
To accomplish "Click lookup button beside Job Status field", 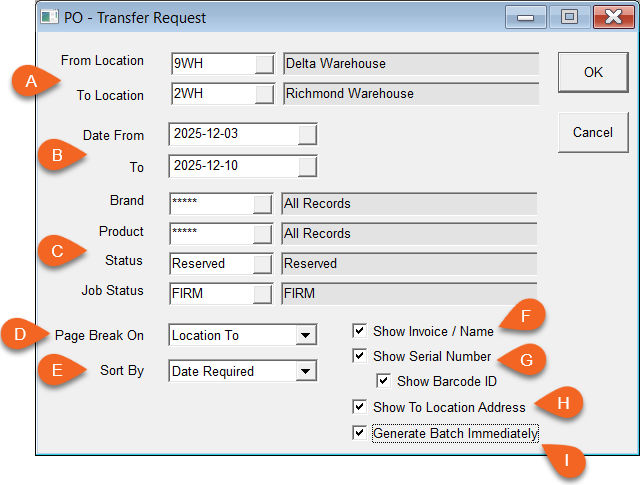I will pos(262,294).
